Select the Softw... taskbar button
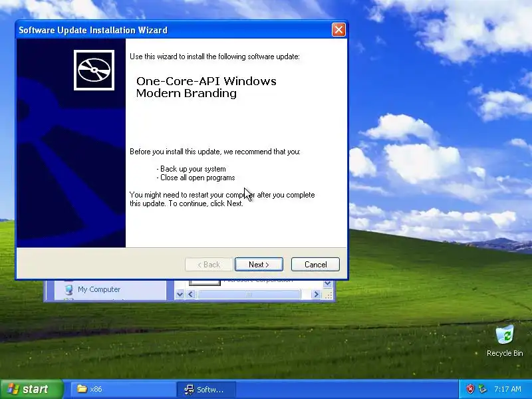Viewport: 532px width, 399px height. [206, 390]
